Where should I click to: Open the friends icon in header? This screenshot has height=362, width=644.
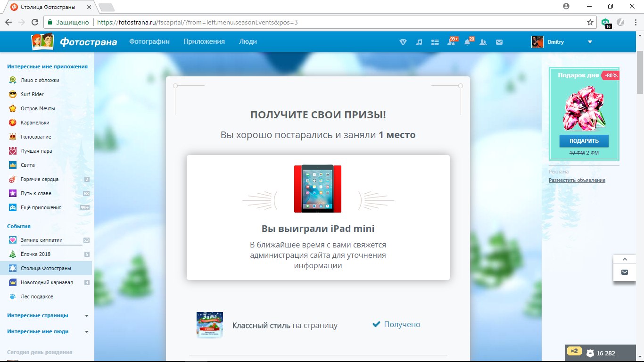pyautogui.click(x=483, y=42)
